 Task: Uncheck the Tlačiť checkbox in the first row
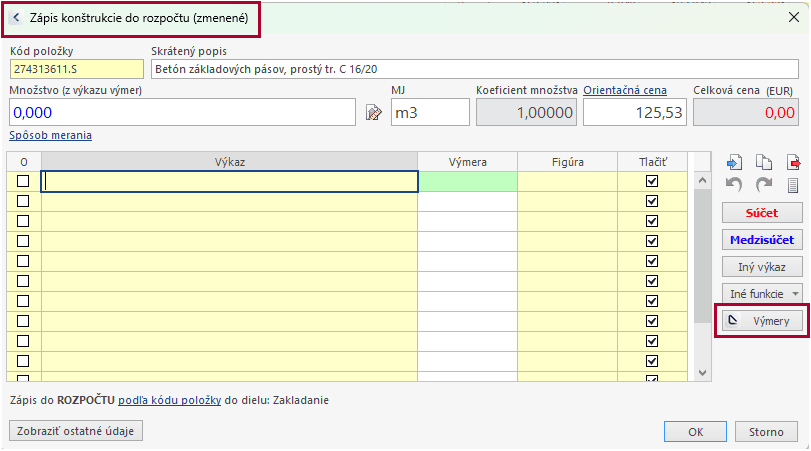pyautogui.click(x=652, y=181)
